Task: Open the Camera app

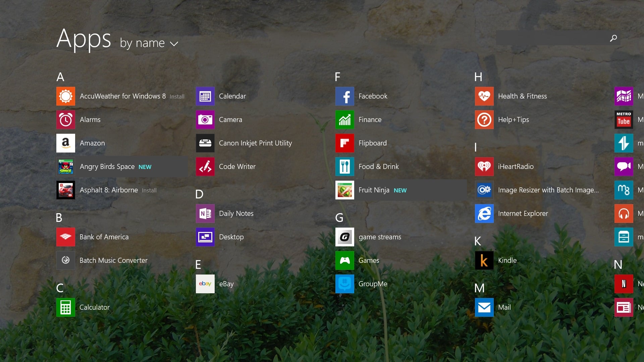Action: pos(230,119)
